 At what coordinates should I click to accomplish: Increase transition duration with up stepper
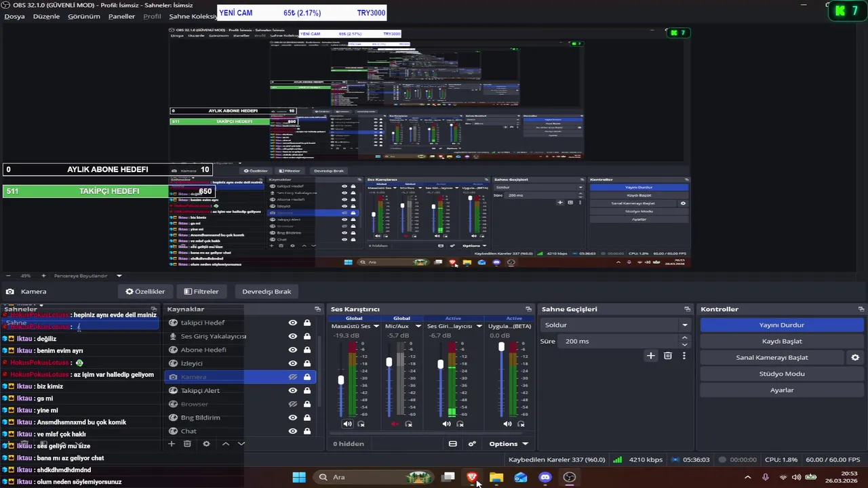click(x=684, y=338)
